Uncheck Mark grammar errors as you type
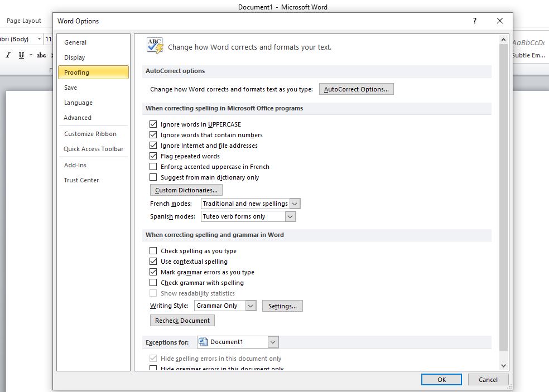Viewport: 549px width, 392px height. (x=153, y=272)
